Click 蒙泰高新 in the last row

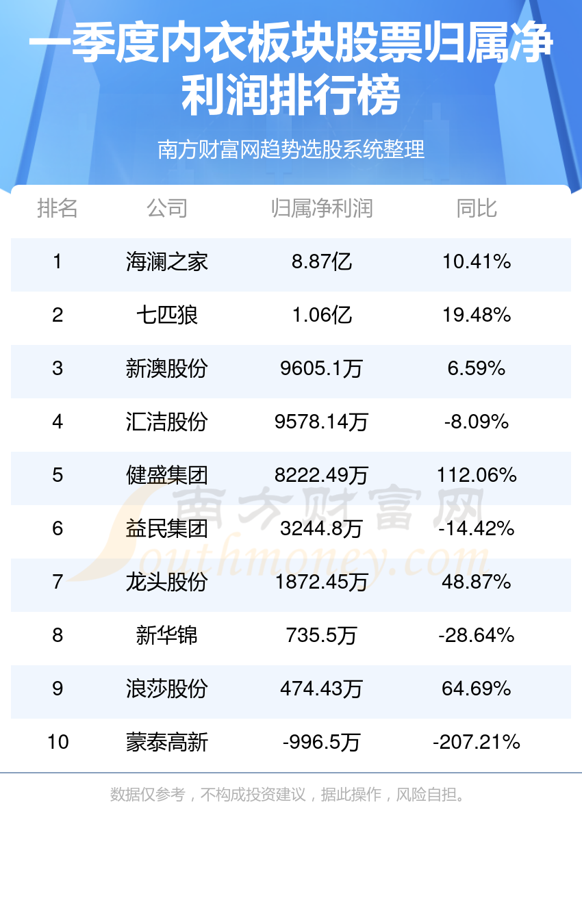click(166, 742)
